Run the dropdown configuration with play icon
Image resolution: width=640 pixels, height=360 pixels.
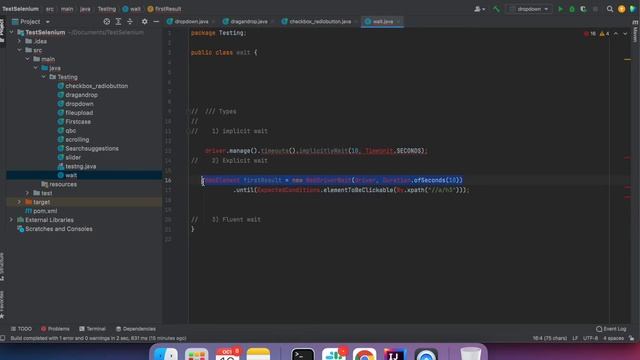(560, 9)
